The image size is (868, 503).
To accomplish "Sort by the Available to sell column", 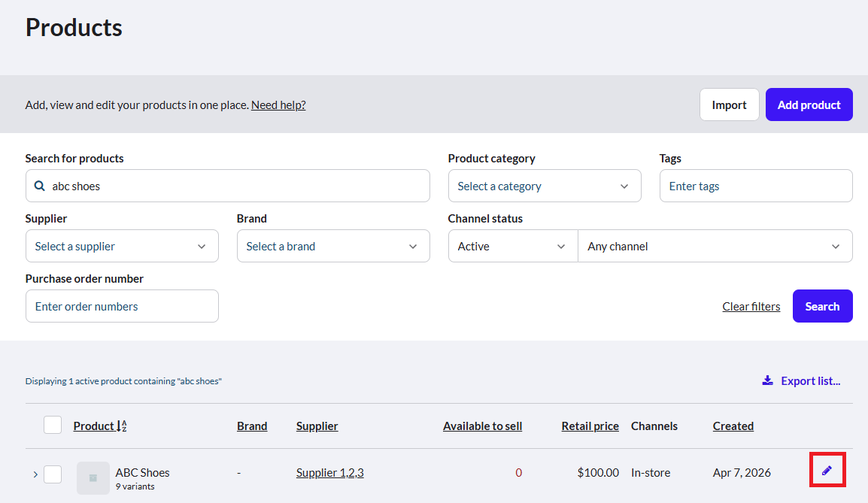I will coord(482,426).
